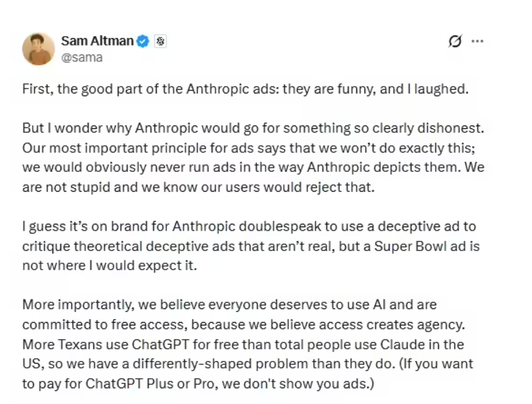Viewport: 532px width, 404px height.
Task: Click the blue verified checkmark badge
Action: coord(142,40)
